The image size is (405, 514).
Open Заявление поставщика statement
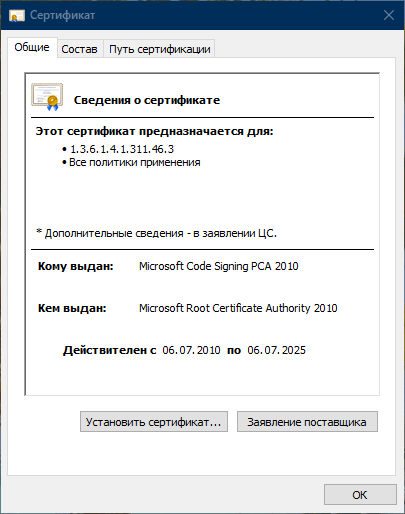[x=307, y=422]
